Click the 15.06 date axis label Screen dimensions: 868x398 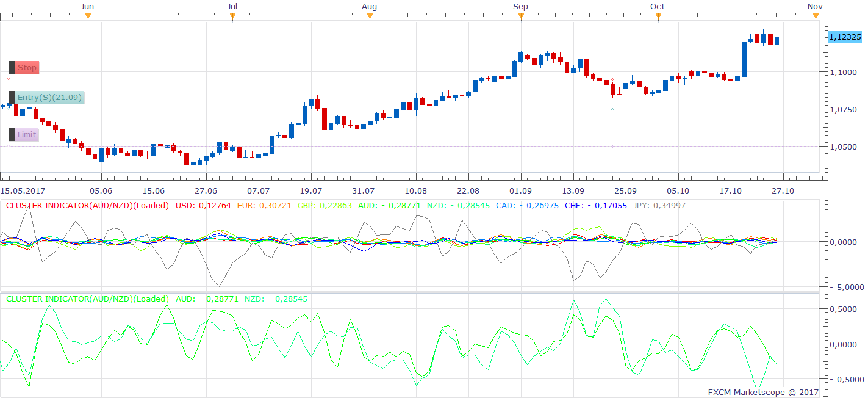(153, 191)
